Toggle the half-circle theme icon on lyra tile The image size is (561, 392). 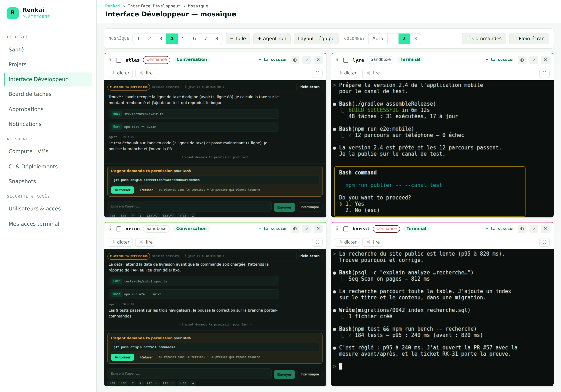click(x=522, y=60)
